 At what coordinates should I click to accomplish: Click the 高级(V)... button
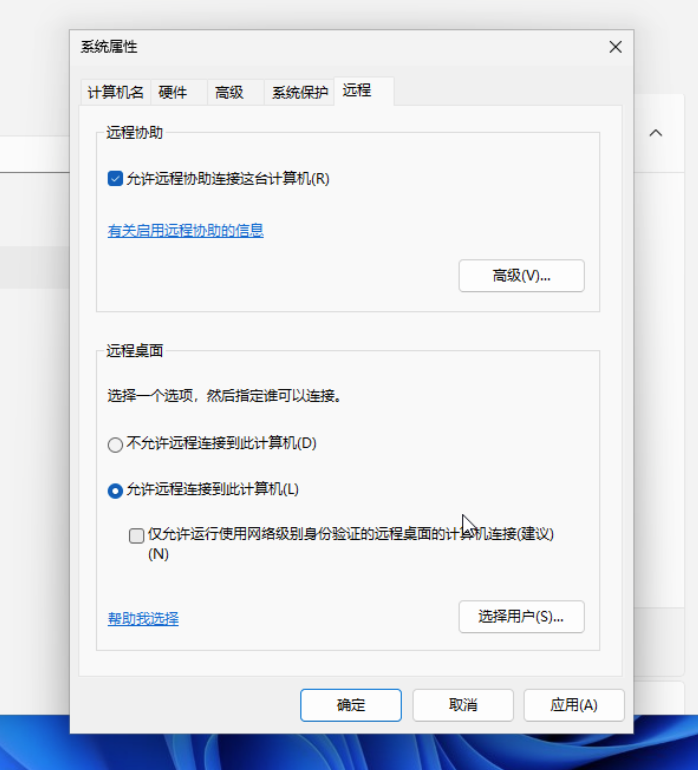(x=522, y=275)
